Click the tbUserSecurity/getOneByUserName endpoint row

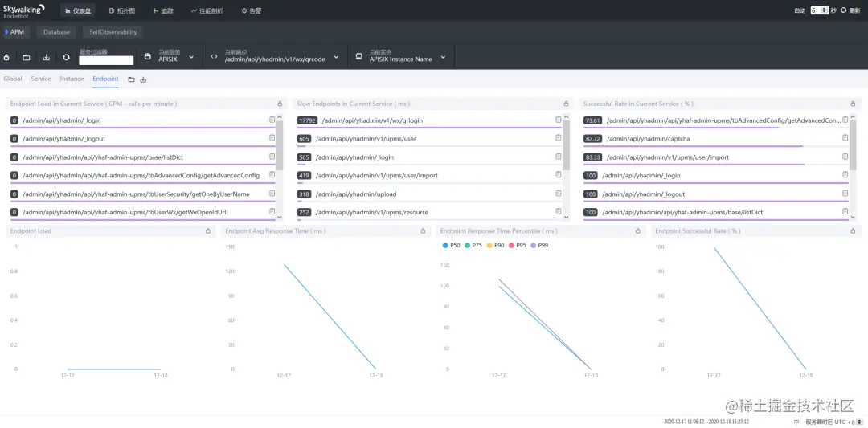click(x=142, y=194)
